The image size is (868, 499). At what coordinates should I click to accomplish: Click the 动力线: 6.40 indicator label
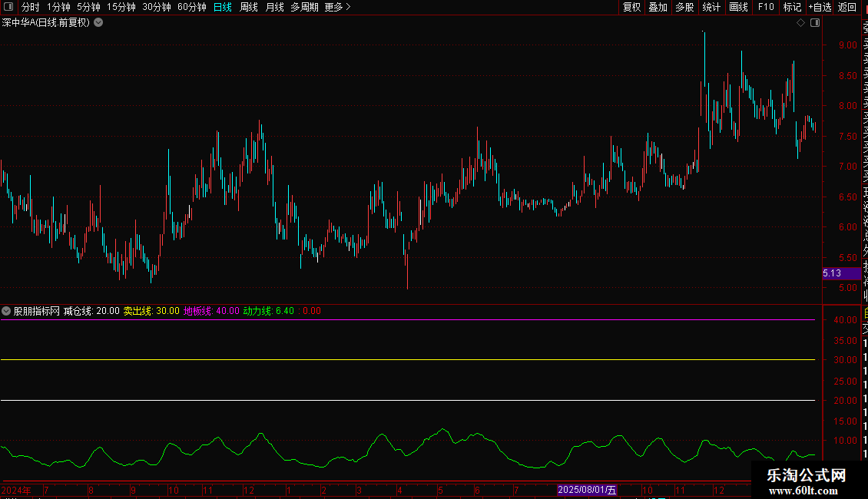(x=269, y=311)
